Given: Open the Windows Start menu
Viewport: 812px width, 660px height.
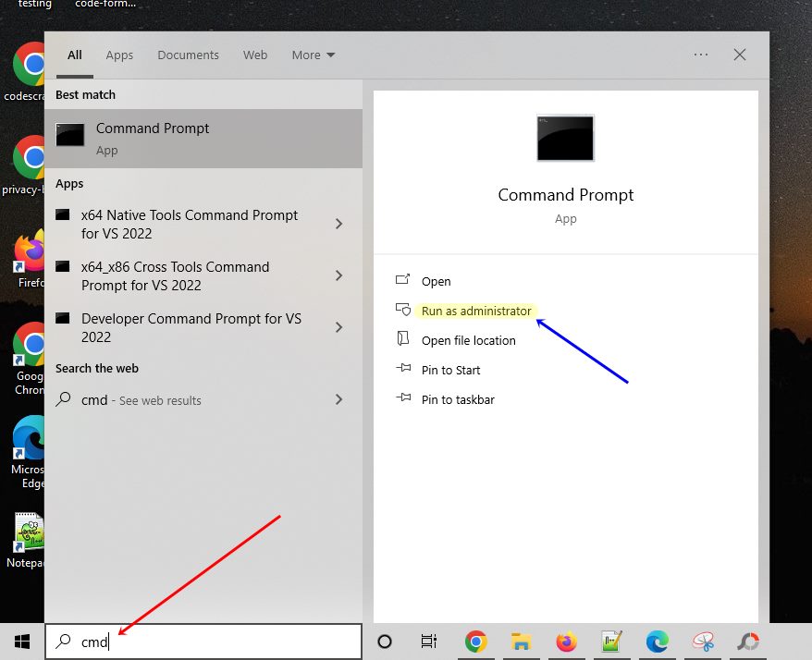Looking at the screenshot, I should (21, 641).
